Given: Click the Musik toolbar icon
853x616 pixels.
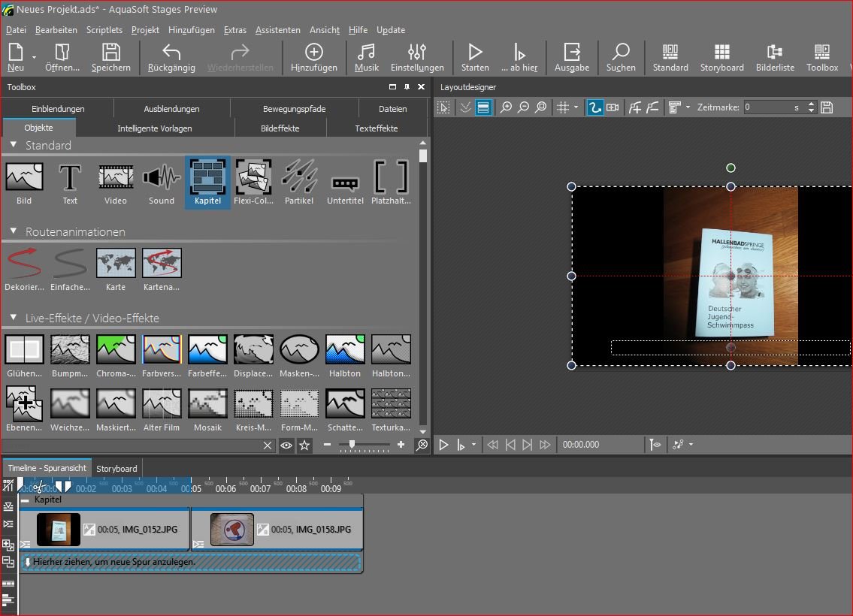Looking at the screenshot, I should tap(366, 57).
